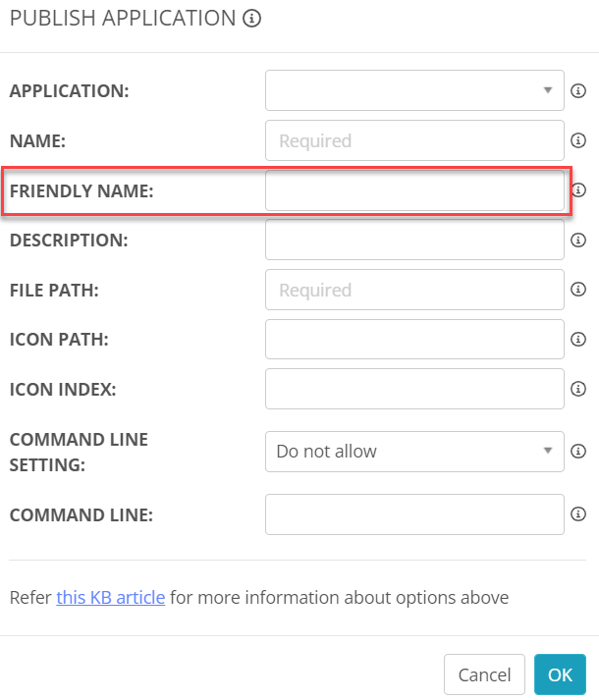Screen dimensions: 599x700
Task: Click info icon next to Application dropdown
Action: (578, 90)
